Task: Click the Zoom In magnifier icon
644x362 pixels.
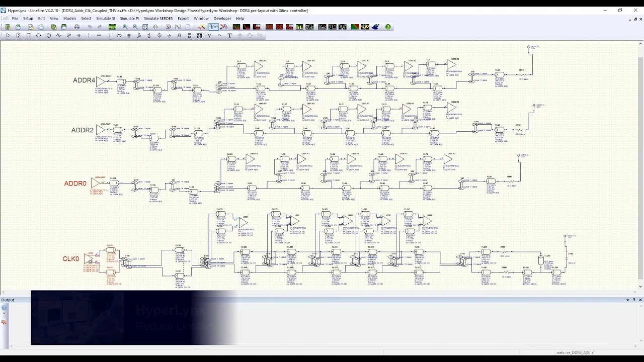Action: 125,27
